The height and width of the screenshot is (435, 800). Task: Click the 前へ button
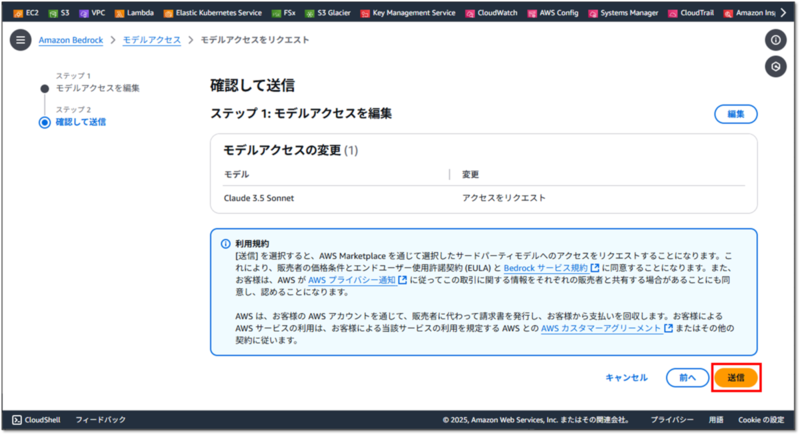coord(687,378)
